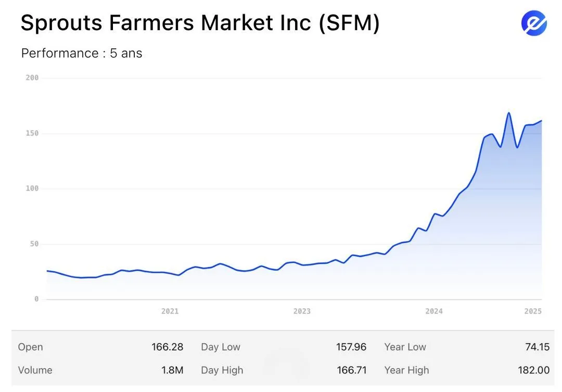Click the Sprouts Farmers Market Inc (SFM) title
This screenshot has width=562, height=392.
(200, 23)
